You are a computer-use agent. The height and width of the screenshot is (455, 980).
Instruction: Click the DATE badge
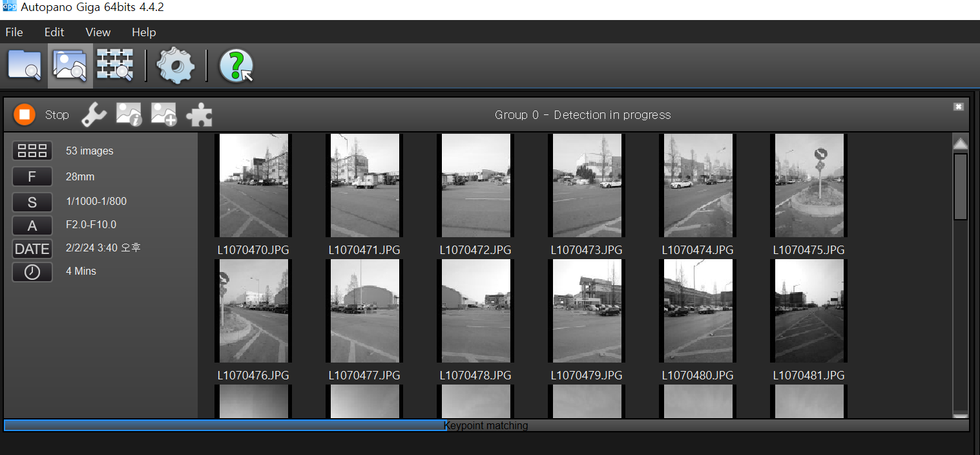[32, 249]
